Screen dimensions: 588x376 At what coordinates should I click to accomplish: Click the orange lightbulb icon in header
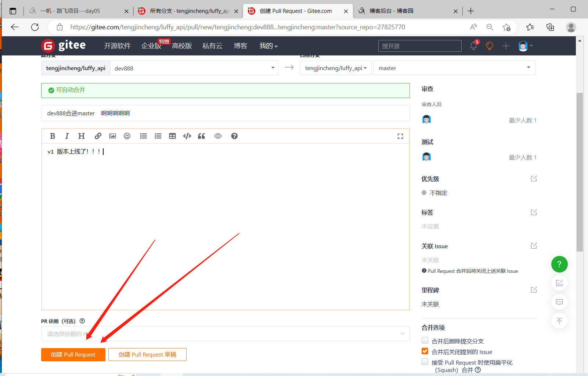tap(490, 46)
